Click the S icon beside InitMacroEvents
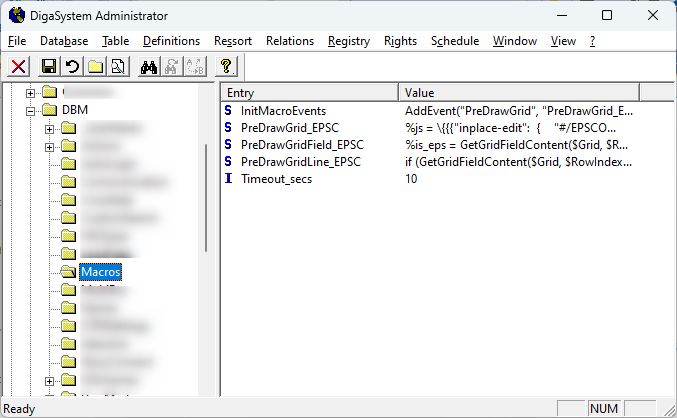The image size is (677, 418). pyautogui.click(x=229, y=110)
